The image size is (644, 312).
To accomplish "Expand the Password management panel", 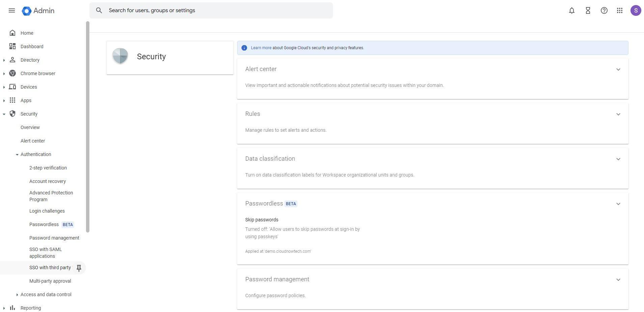I will tap(618, 279).
